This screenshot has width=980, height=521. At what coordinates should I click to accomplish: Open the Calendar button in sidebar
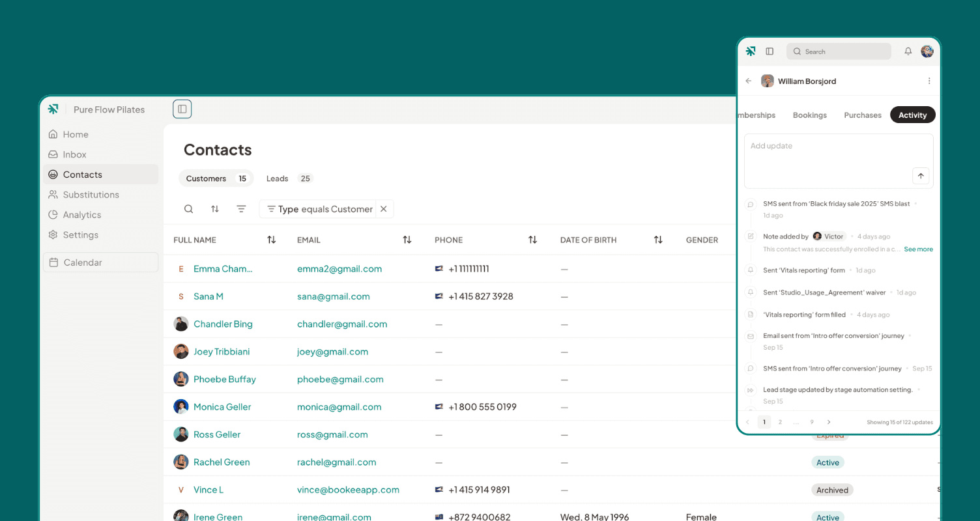(100, 262)
